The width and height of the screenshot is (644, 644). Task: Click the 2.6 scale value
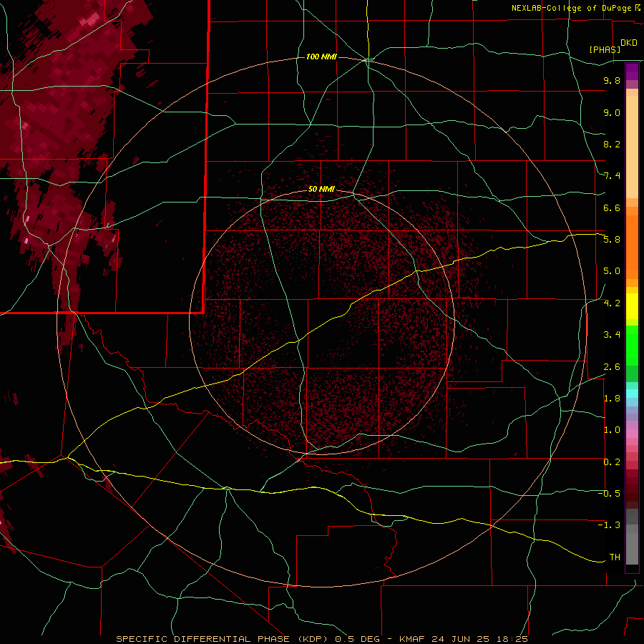coord(612,367)
